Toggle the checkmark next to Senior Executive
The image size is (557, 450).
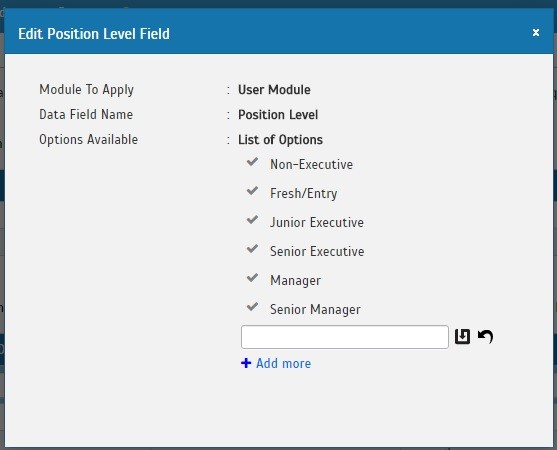coord(252,249)
